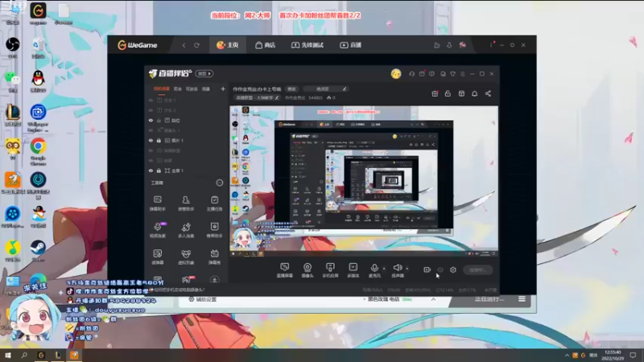The image size is (644, 362).
Task: Click WeGame refresh icon
Action: (196, 45)
